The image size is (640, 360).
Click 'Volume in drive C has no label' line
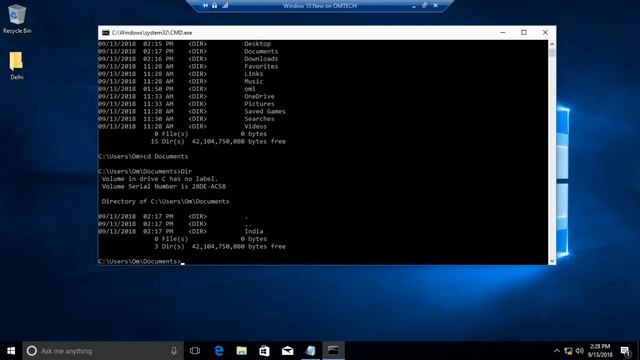click(160, 179)
